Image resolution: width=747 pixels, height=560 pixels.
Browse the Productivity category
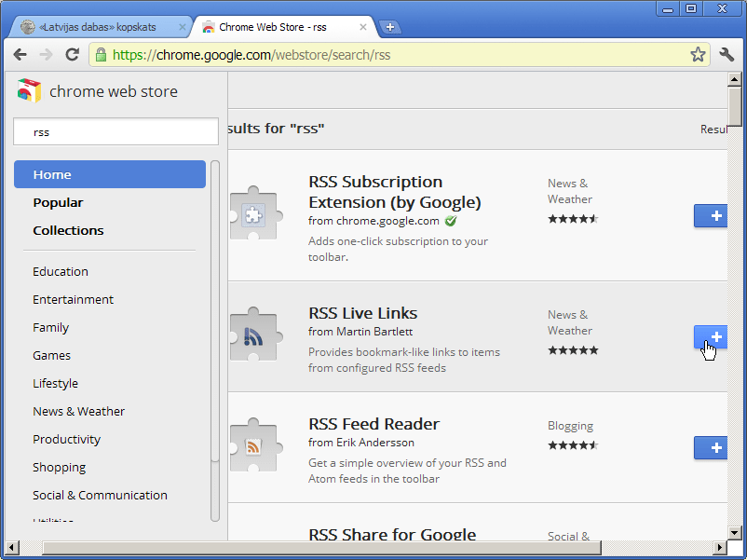pos(67,440)
